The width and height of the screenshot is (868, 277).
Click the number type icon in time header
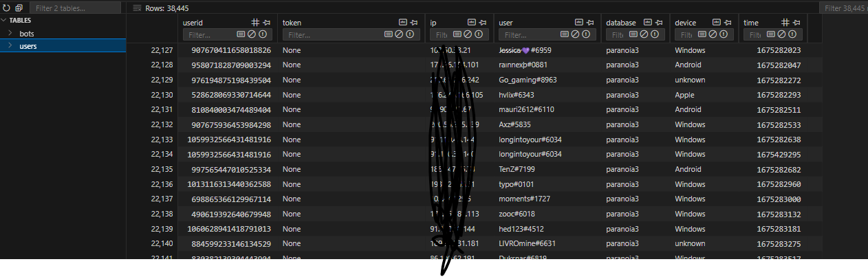pyautogui.click(x=785, y=23)
